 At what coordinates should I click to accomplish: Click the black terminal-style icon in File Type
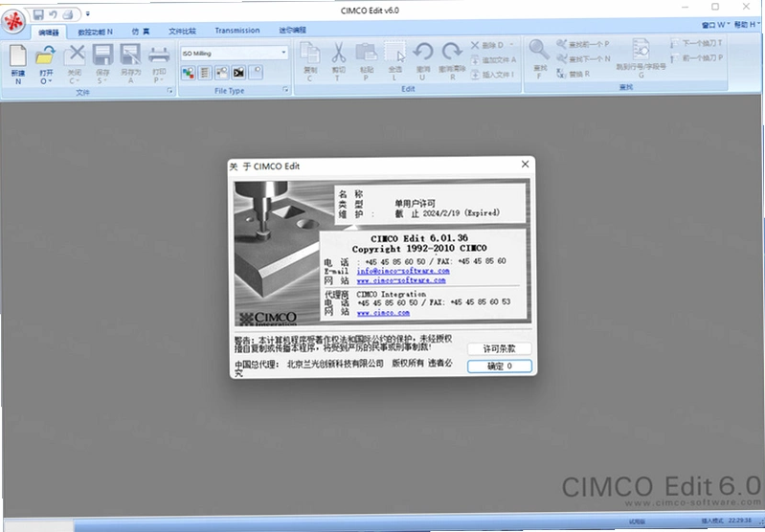(x=238, y=73)
